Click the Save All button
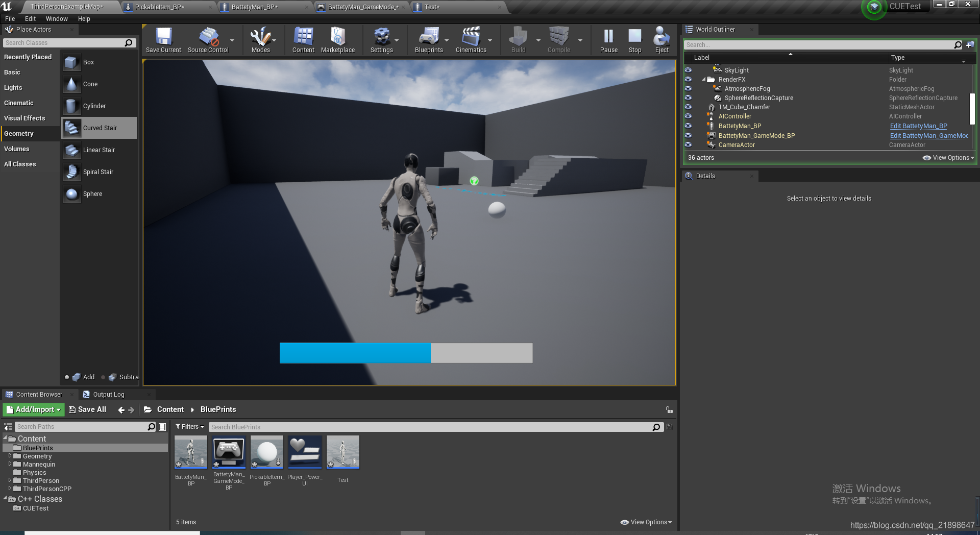 (x=87, y=409)
